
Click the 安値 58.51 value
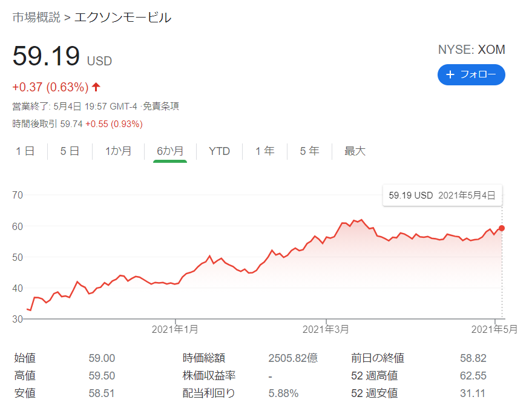102,393
